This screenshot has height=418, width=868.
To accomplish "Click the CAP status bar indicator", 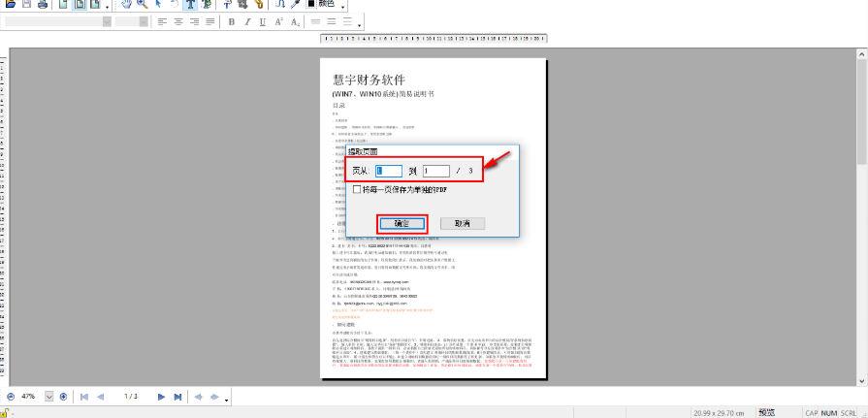I will coord(812,413).
